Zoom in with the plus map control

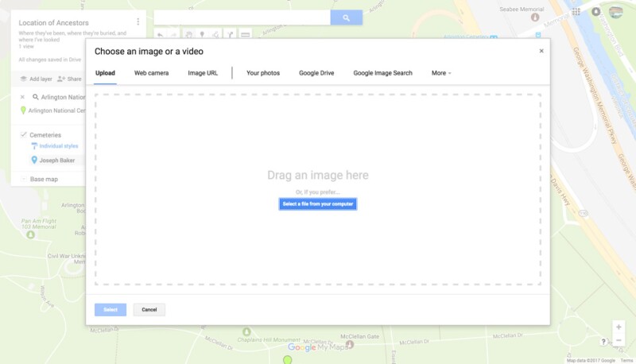click(x=619, y=327)
